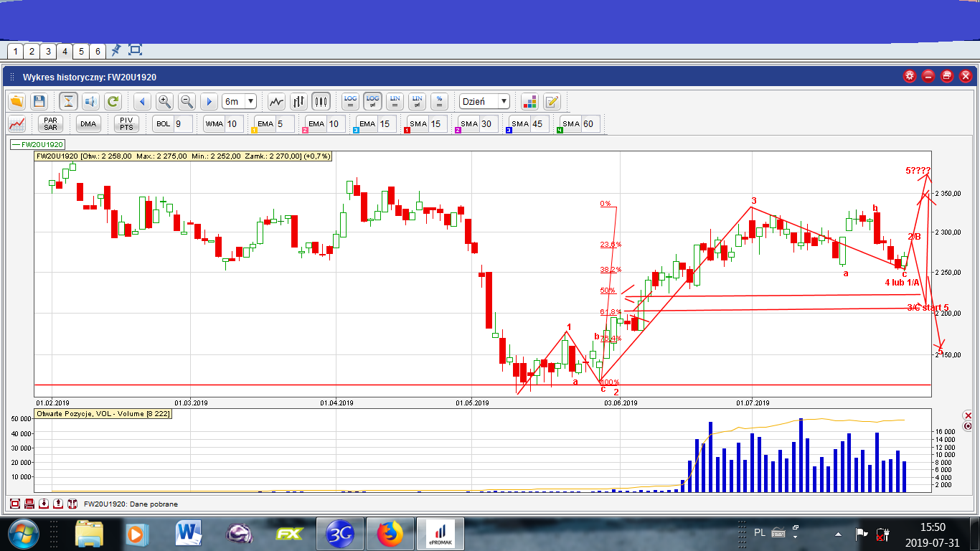Zoom in with the magnifier plus icon

[x=164, y=101]
